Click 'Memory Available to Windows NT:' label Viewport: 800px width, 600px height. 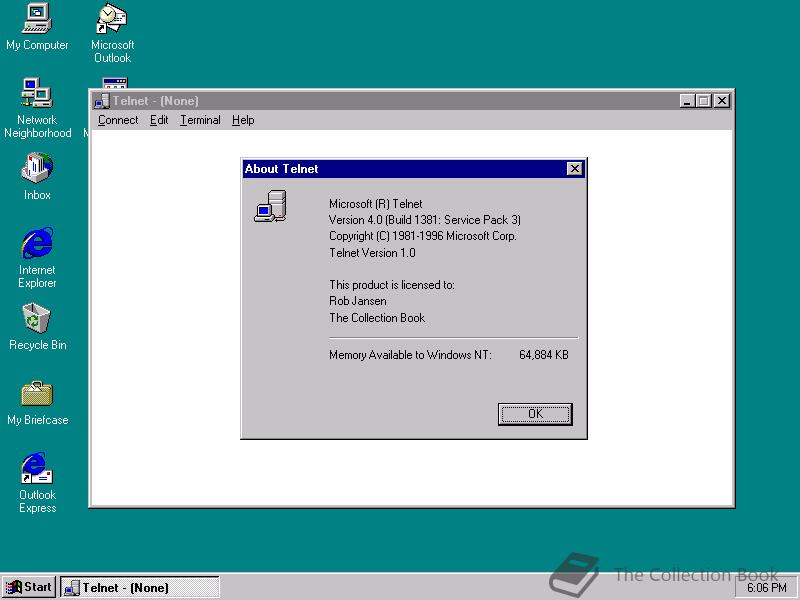point(410,355)
